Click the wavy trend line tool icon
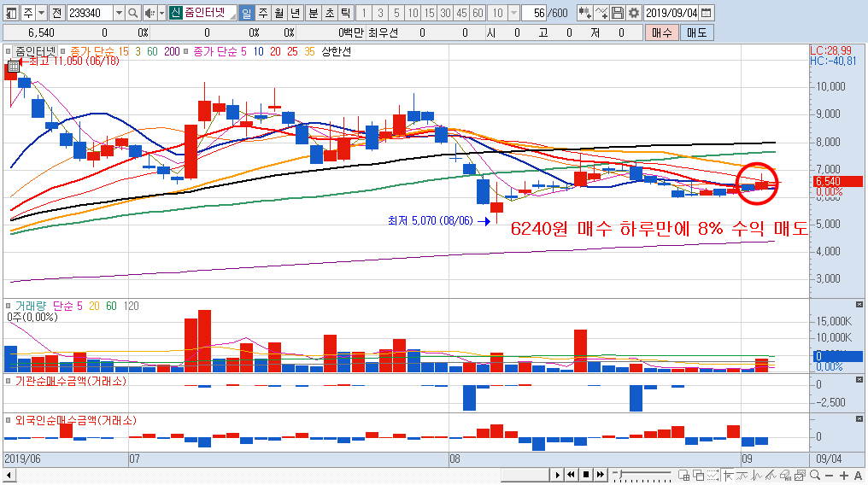Screen dimensions: 868x485 pos(742,475)
